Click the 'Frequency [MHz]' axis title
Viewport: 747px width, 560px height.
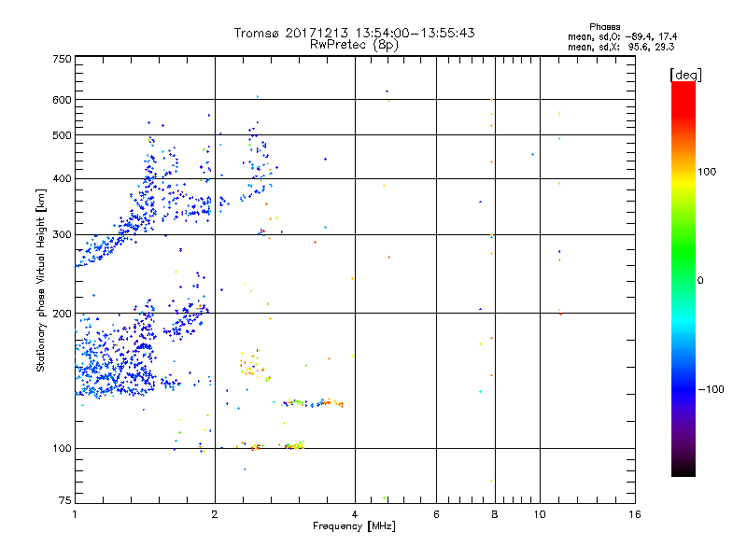click(354, 526)
